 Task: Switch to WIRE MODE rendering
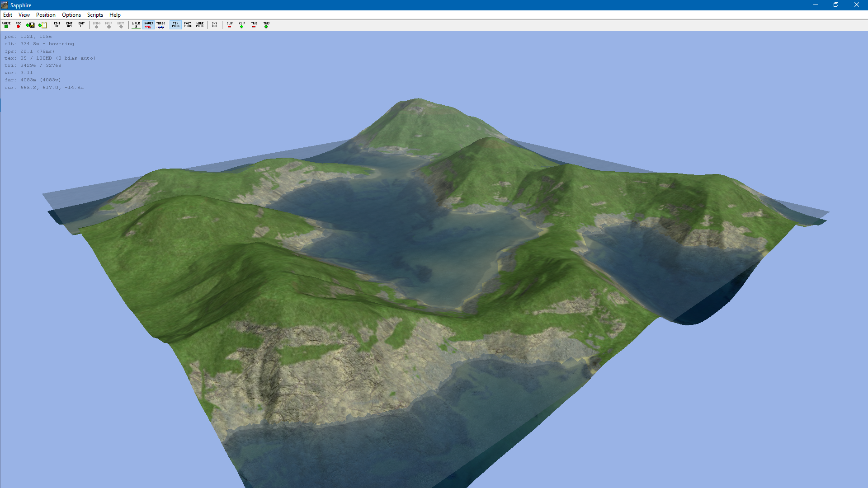click(x=200, y=25)
